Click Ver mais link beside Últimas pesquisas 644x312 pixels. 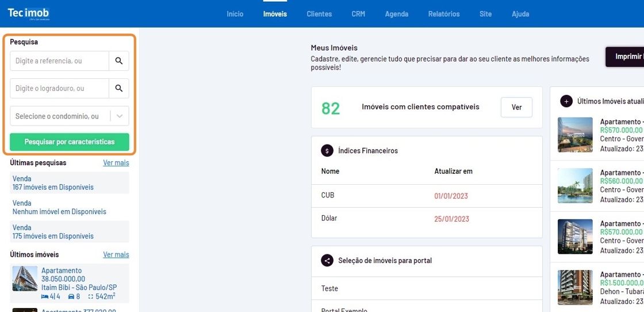116,163
